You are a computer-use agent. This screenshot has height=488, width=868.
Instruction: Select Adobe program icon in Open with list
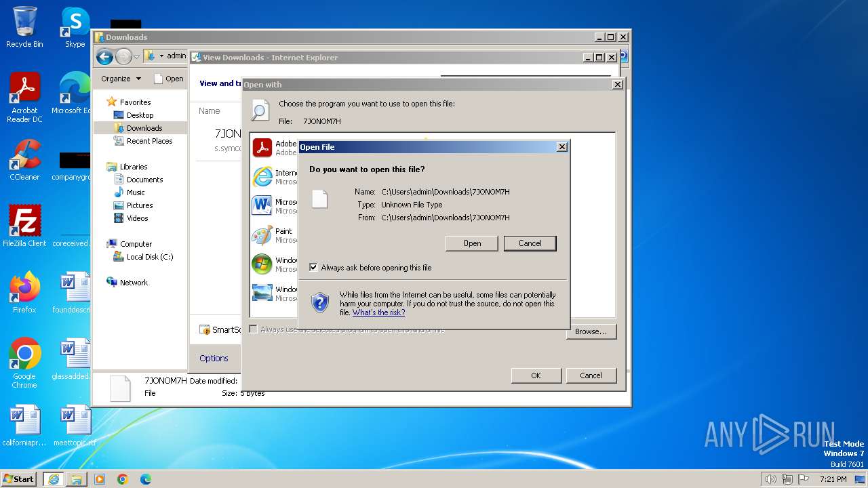pos(262,147)
